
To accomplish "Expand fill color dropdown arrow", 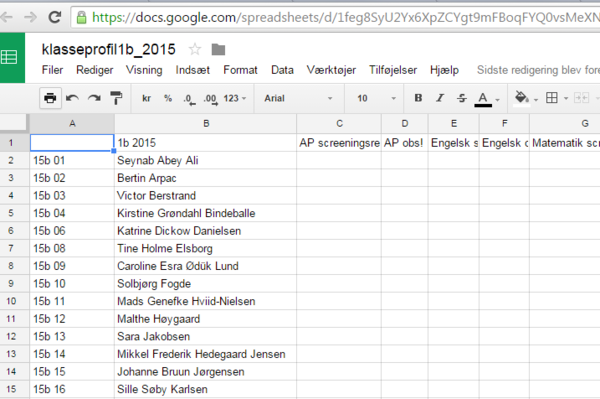I will point(536,100).
